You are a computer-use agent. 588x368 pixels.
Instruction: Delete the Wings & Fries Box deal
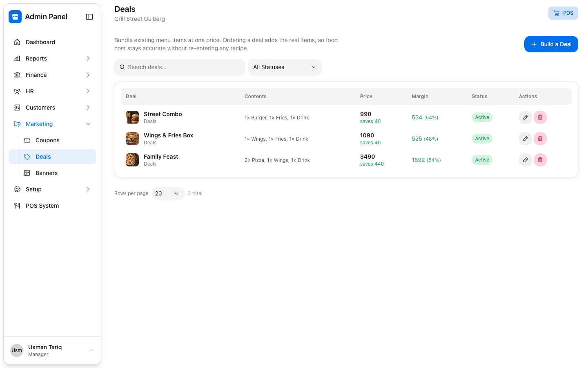540,139
